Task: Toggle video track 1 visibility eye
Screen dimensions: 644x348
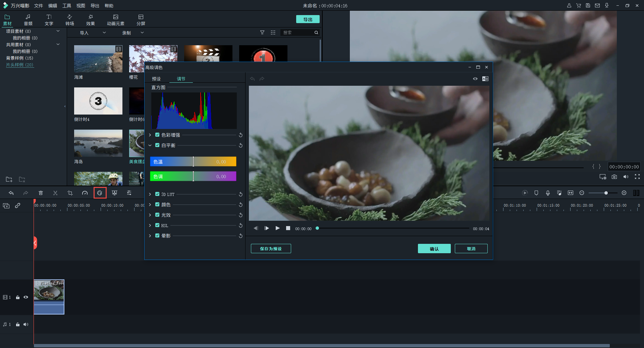Action: (x=26, y=297)
